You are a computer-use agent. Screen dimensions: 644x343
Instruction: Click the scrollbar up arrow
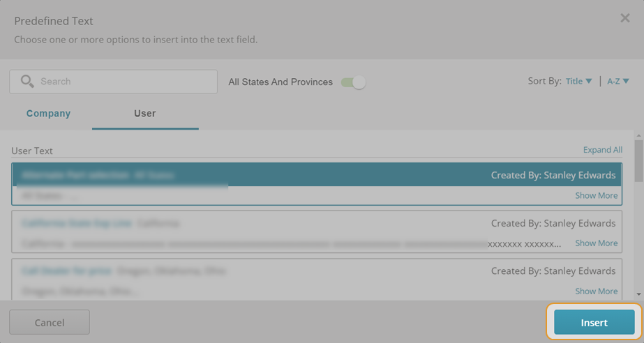[x=638, y=135]
